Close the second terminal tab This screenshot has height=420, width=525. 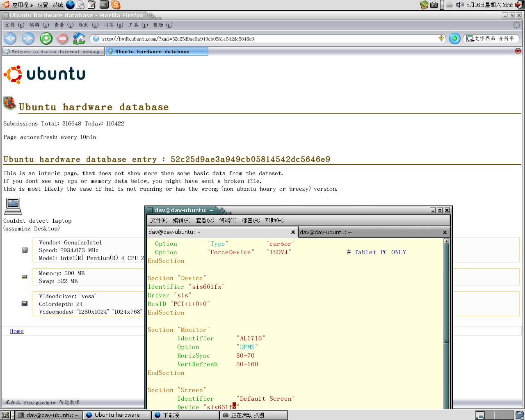(x=445, y=233)
